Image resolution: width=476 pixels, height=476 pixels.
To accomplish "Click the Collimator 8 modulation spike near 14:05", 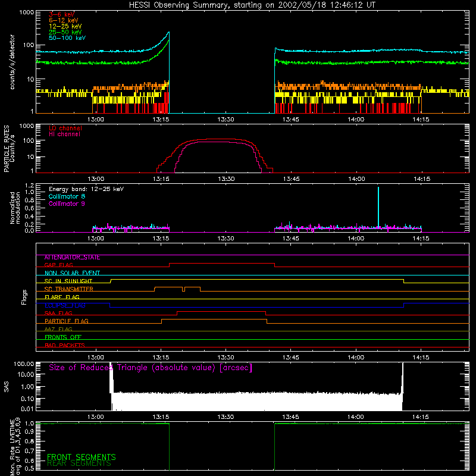I will [378, 206].
